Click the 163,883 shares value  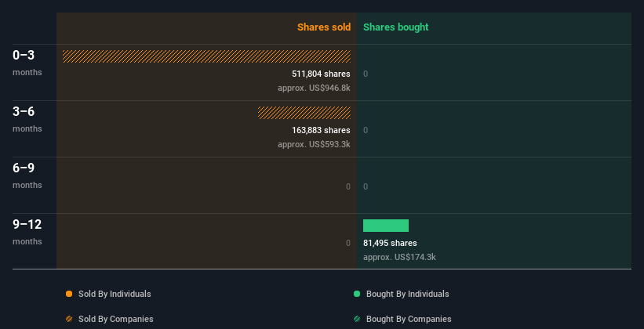pyautogui.click(x=321, y=130)
